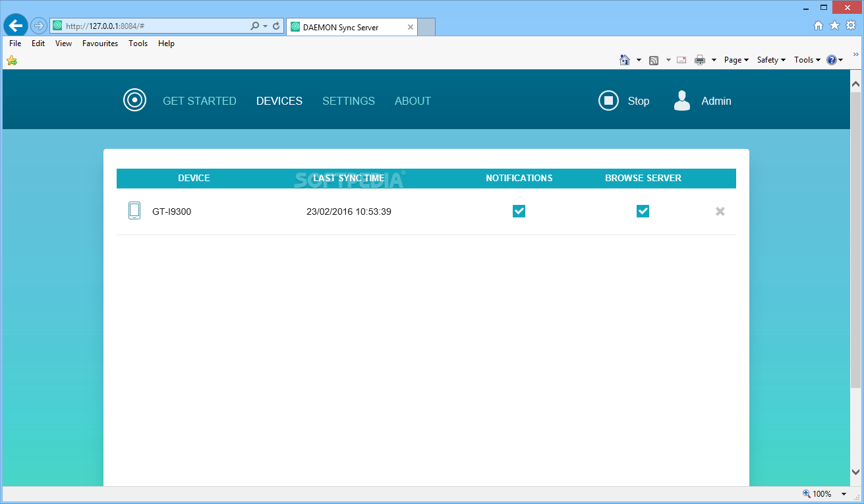Screen dimensions: 864x504
Task: Click the search magnifier in address bar
Action: (255, 26)
